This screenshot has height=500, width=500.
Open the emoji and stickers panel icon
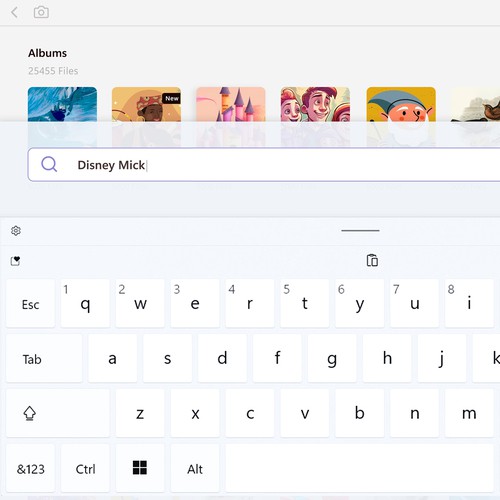[15, 261]
